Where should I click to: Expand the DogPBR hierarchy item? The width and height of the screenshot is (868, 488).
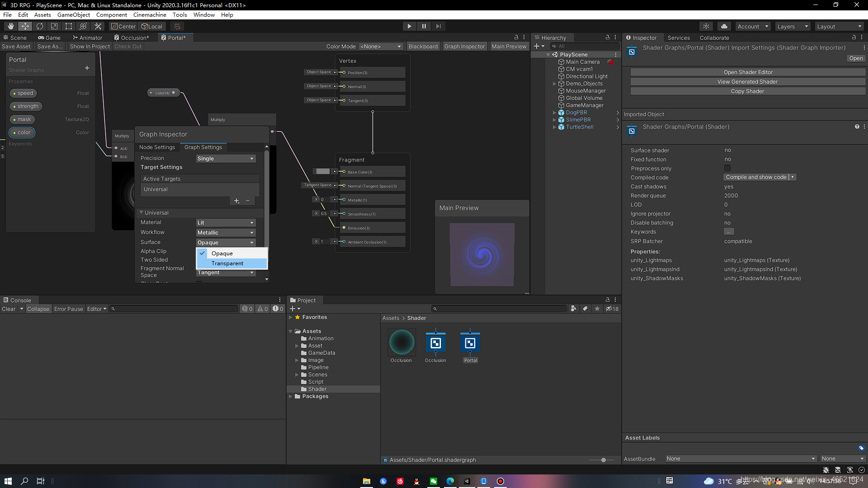pos(554,113)
